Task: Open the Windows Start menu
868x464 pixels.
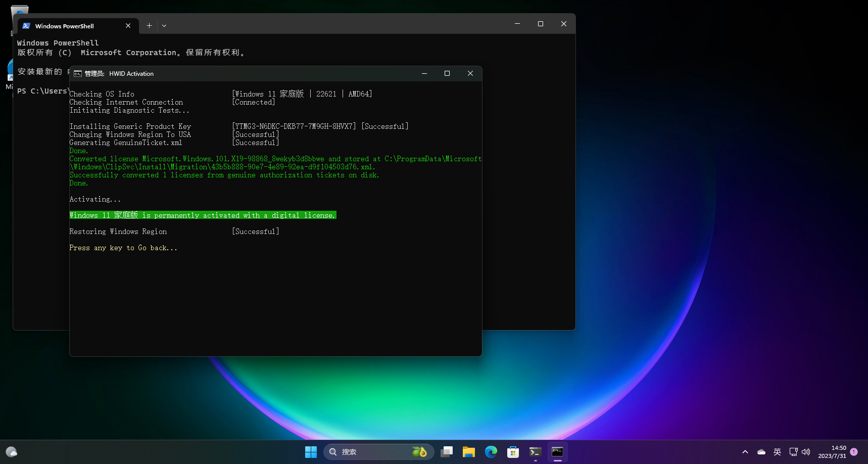Action: [311, 452]
